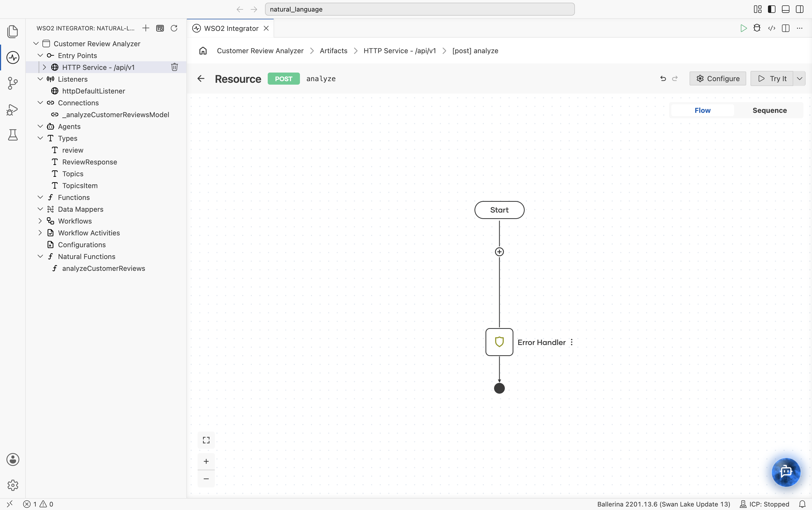
Task: Add a node with the plus on flow line
Action: tap(499, 252)
